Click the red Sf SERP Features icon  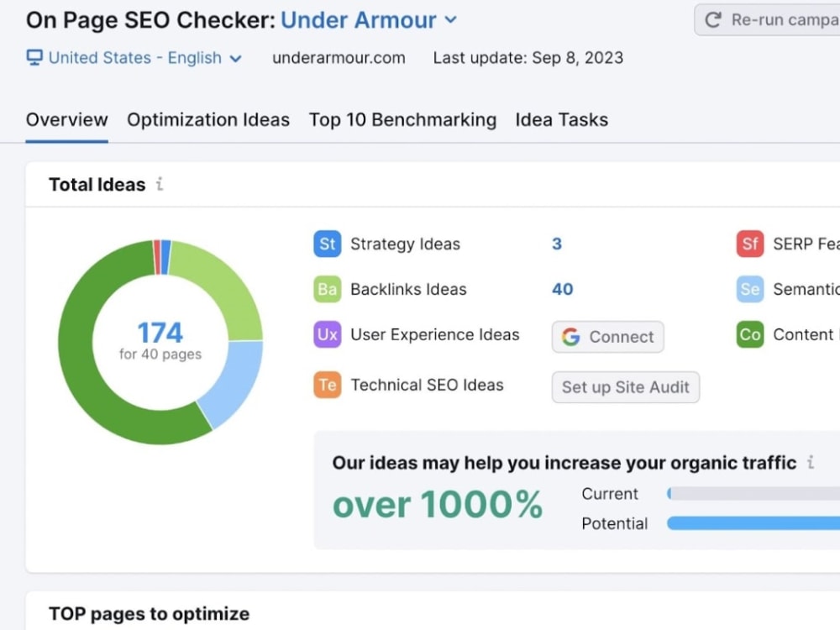click(x=750, y=244)
